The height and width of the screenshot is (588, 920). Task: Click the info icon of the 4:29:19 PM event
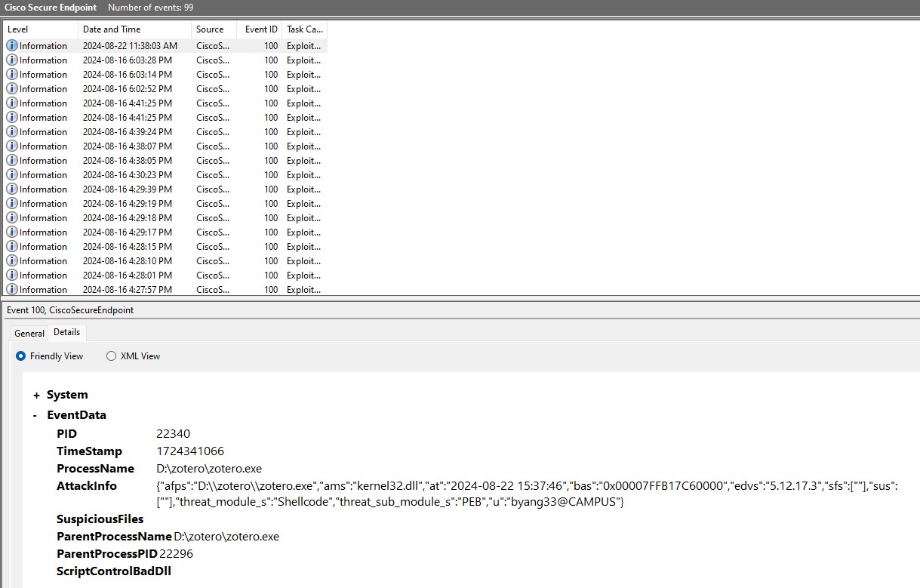12,204
